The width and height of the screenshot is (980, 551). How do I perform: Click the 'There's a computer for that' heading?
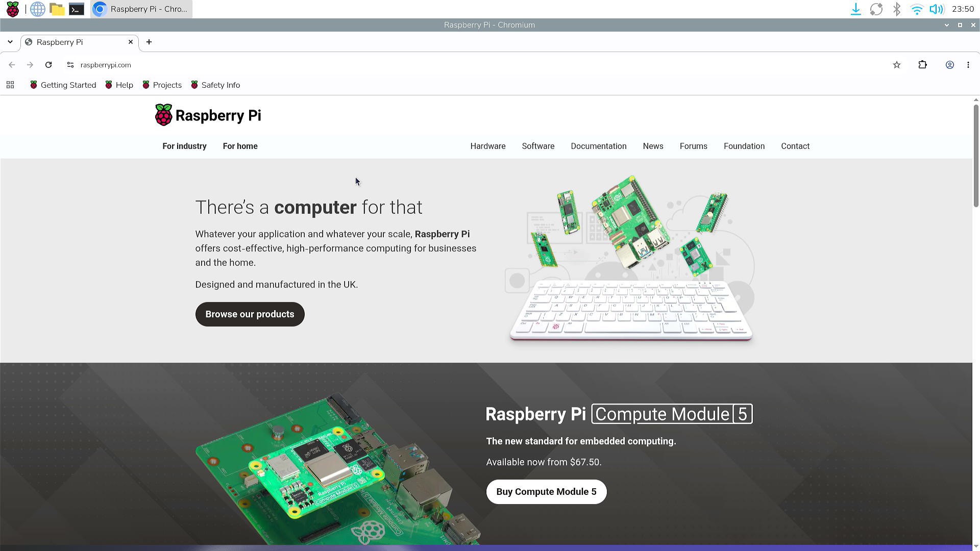pos(309,208)
